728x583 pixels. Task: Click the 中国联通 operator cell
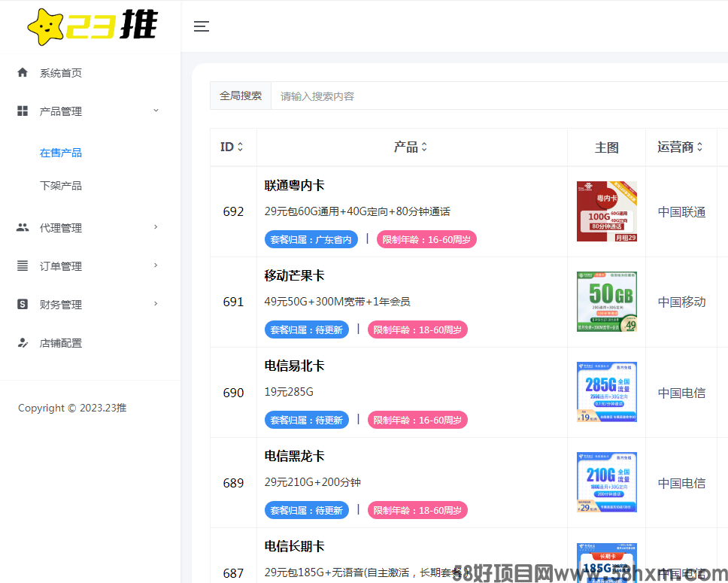[x=681, y=212]
